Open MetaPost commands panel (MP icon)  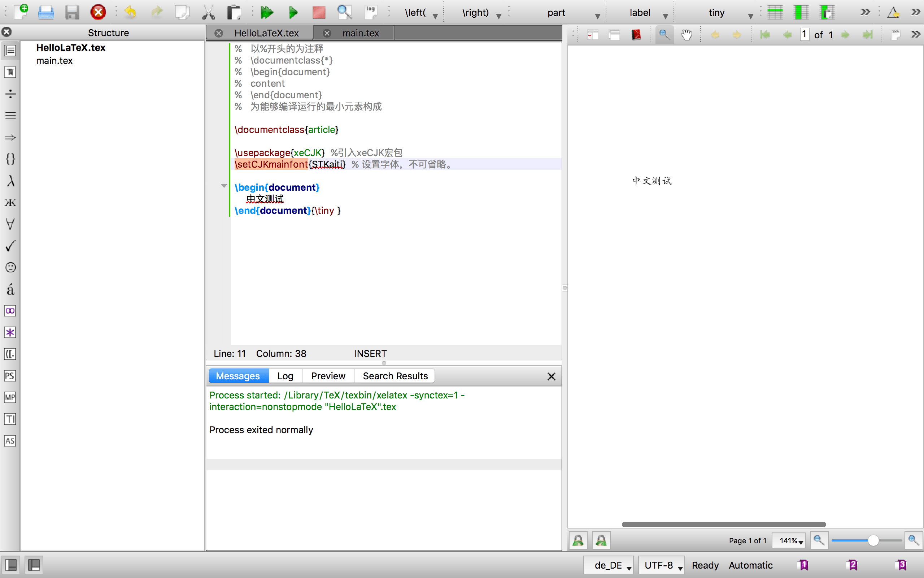pyautogui.click(x=10, y=397)
